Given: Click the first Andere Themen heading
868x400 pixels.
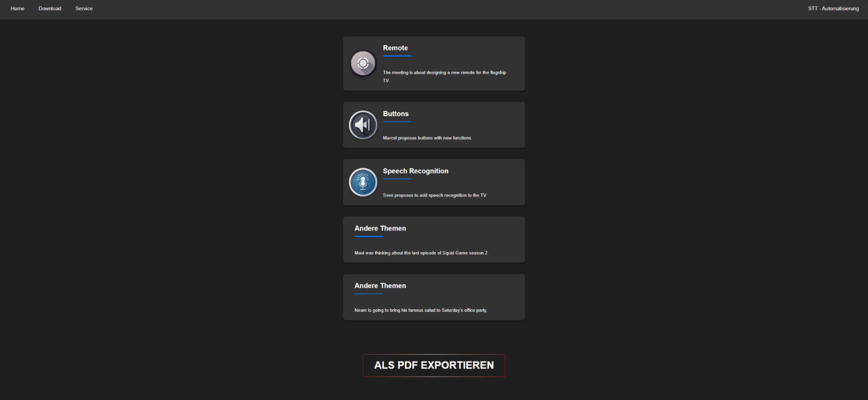Looking at the screenshot, I should [x=380, y=228].
